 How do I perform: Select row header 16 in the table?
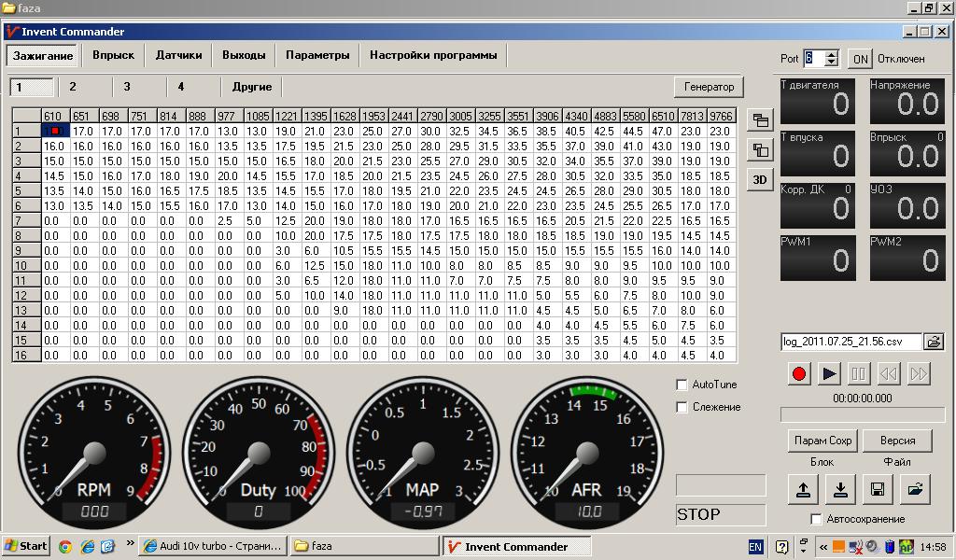click(x=27, y=356)
